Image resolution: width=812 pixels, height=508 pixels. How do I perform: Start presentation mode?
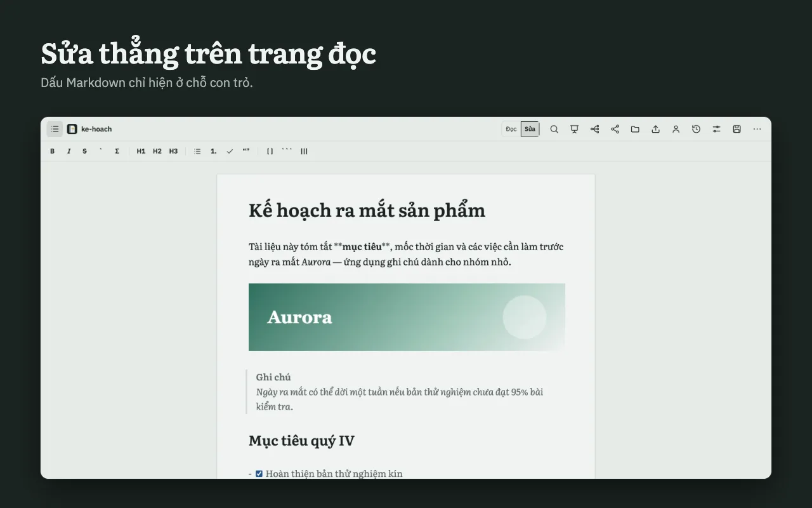[575, 129]
